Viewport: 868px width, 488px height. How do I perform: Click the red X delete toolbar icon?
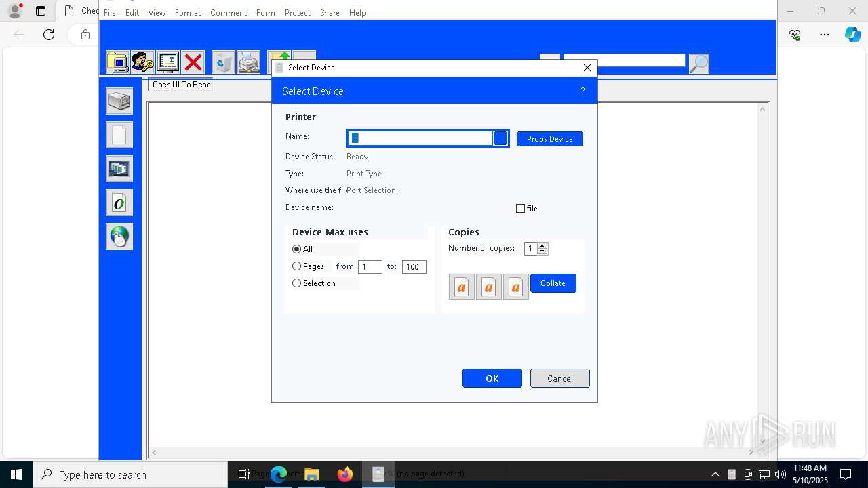[193, 62]
